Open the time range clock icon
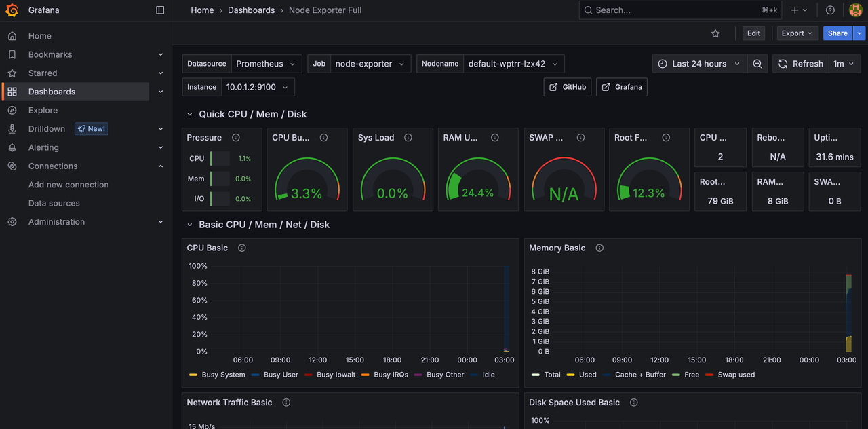 tap(663, 63)
